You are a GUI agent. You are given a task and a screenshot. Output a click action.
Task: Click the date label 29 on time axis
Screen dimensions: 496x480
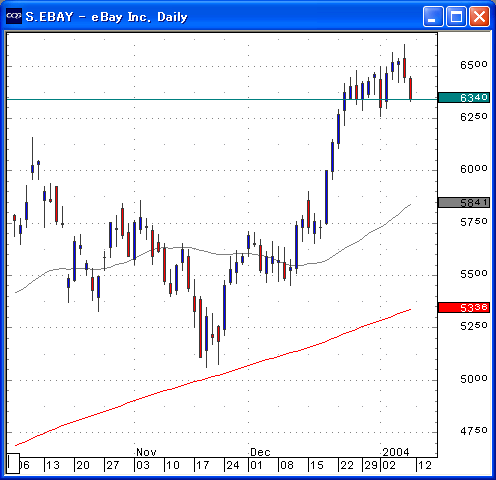tap(371, 465)
